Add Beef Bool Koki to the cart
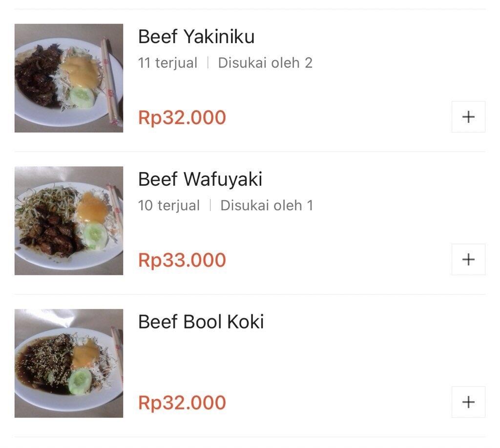500x448 pixels. (468, 402)
